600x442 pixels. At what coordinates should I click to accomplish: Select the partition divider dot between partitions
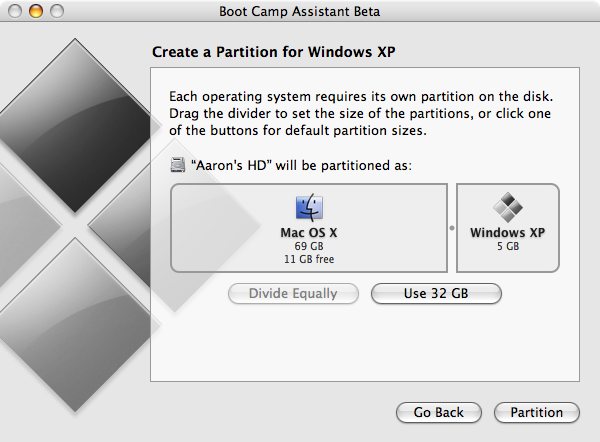pyautogui.click(x=451, y=228)
